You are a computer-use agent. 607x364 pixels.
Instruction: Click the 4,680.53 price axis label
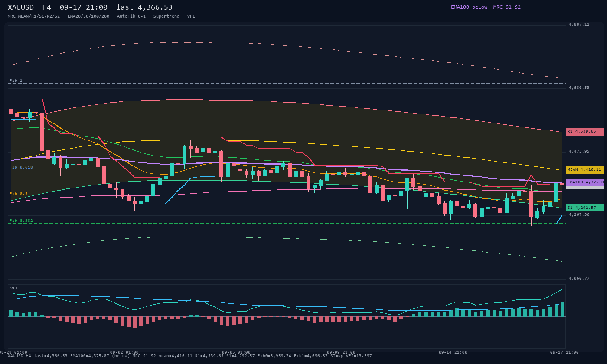(579, 88)
